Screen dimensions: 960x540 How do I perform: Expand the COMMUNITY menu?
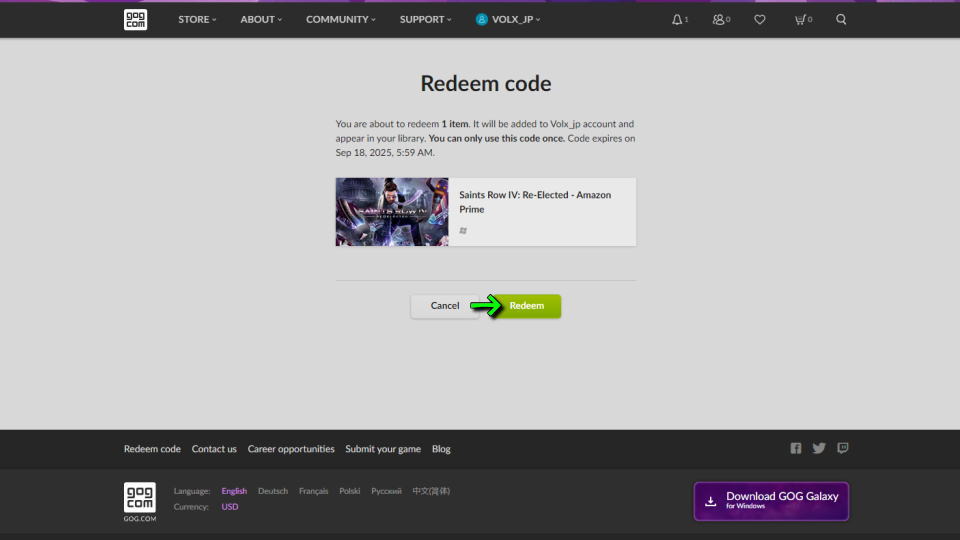click(x=341, y=20)
